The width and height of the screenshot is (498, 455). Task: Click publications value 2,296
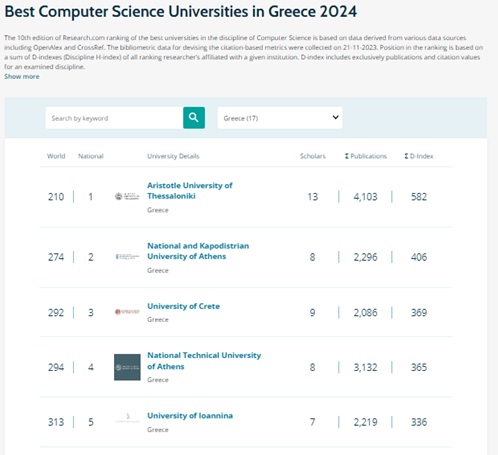point(365,257)
